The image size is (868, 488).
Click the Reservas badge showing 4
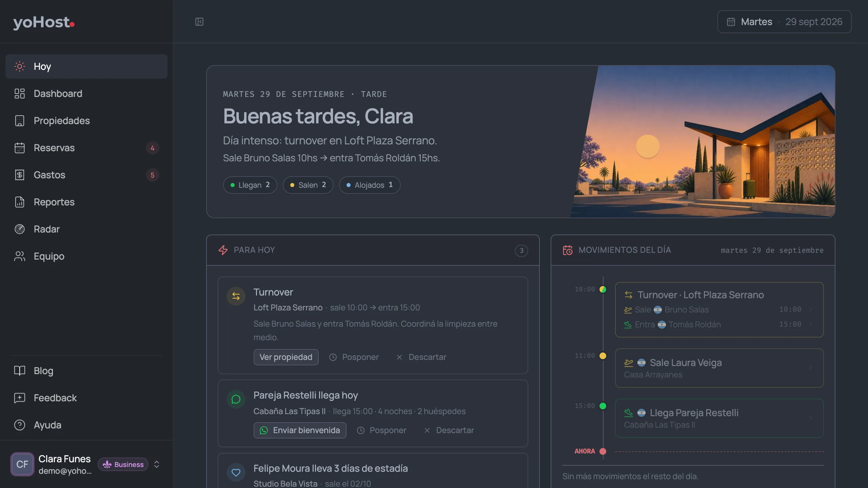tap(153, 148)
